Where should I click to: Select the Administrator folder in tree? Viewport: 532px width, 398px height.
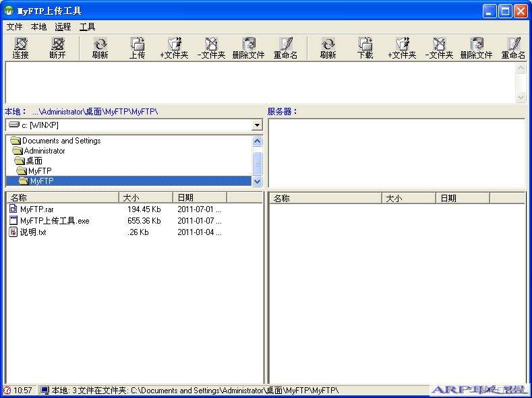[38, 151]
